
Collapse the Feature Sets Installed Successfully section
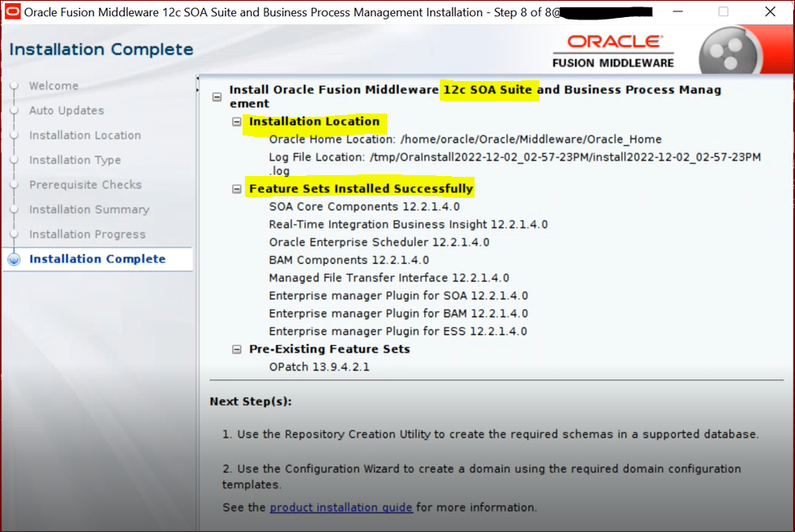[237, 189]
